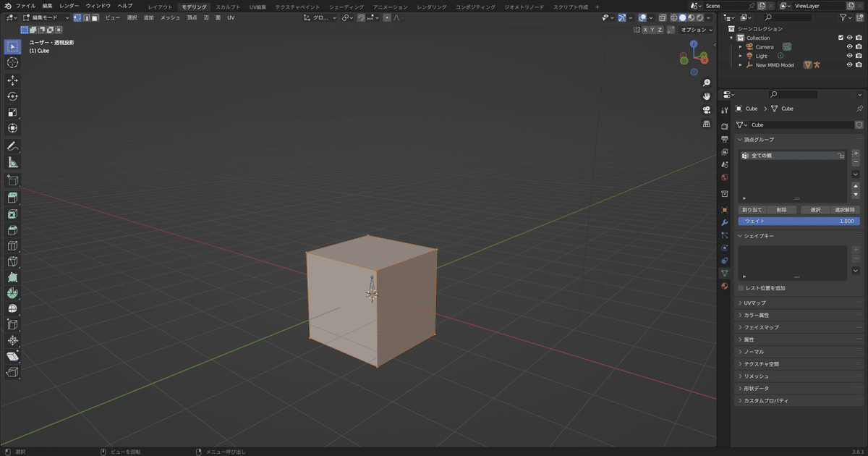Expand the UVマップ panel
868x456 pixels.
(799, 303)
